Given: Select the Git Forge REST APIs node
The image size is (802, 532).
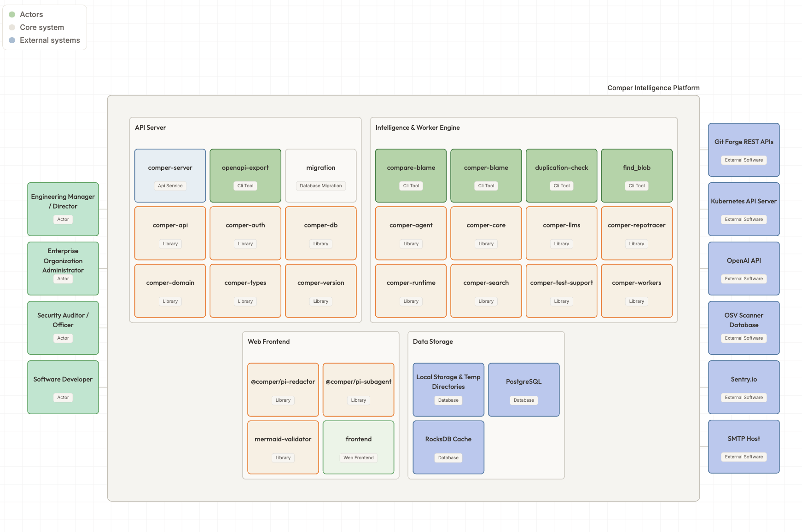Looking at the screenshot, I should (x=744, y=150).
